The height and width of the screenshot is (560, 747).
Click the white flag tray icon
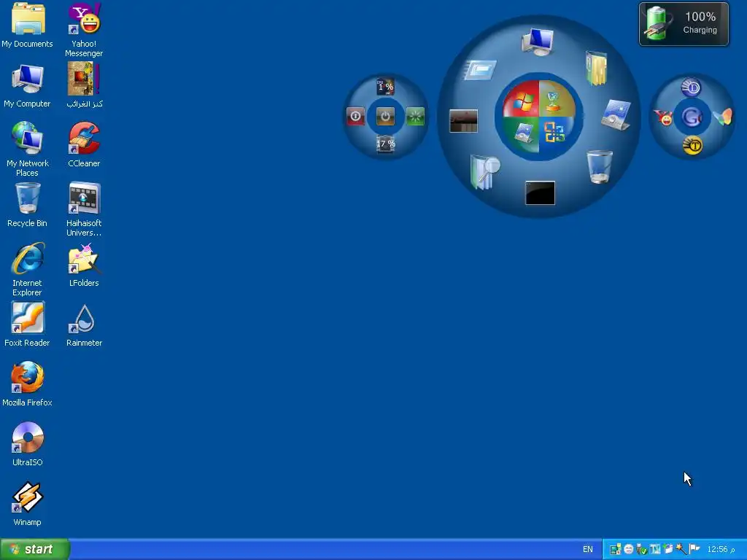pos(694,549)
